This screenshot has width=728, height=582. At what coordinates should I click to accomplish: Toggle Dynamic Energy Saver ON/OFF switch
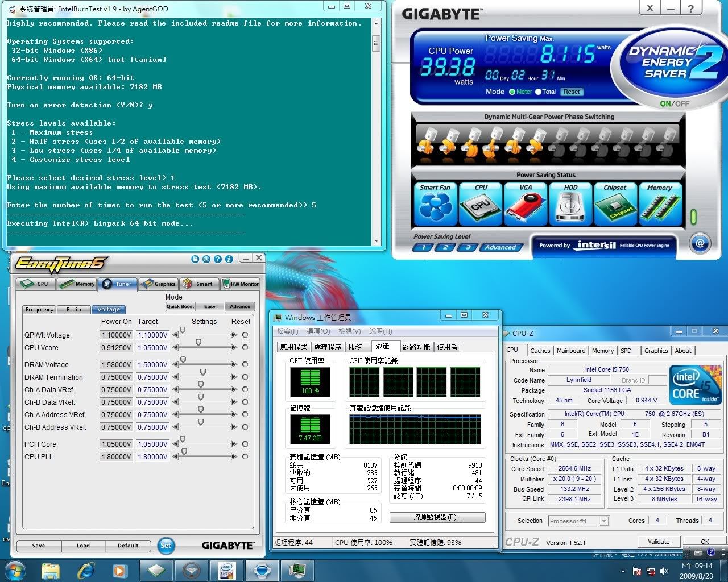click(x=675, y=103)
